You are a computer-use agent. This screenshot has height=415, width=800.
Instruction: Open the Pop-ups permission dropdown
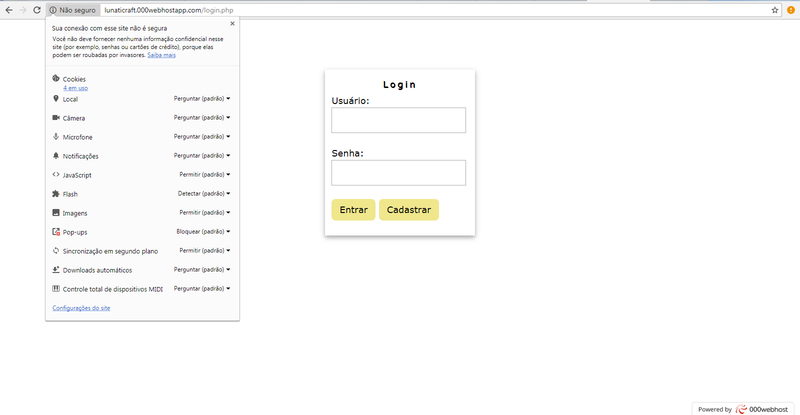(x=204, y=232)
